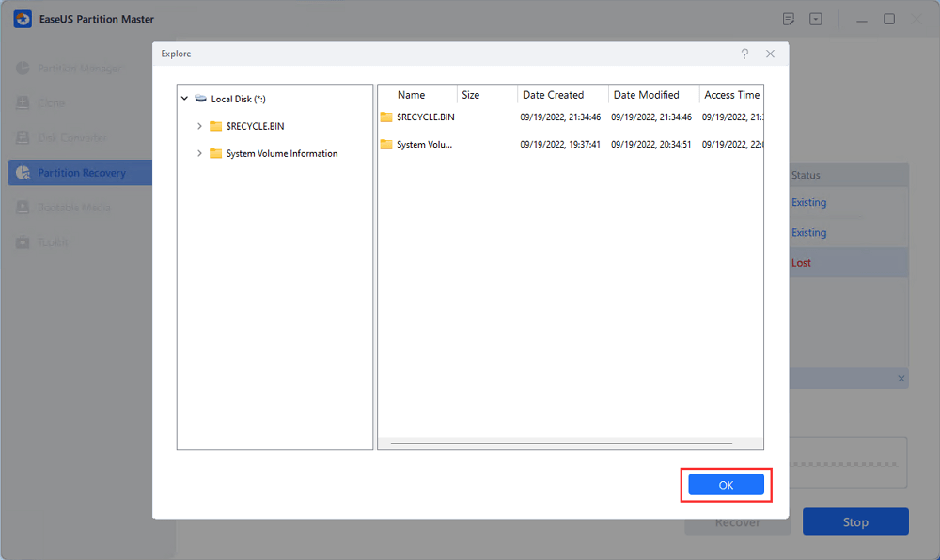Click the Local Disk drive icon
The image size is (940, 560).
[x=200, y=99]
